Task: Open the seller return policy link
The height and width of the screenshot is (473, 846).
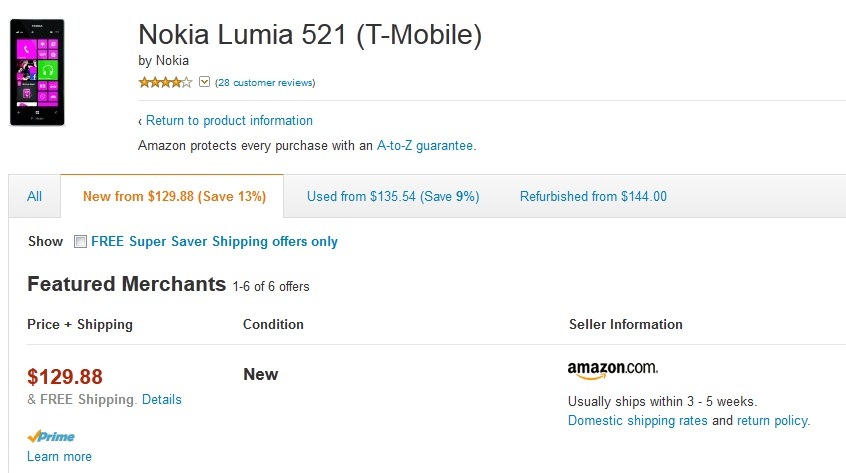Action: click(773, 420)
